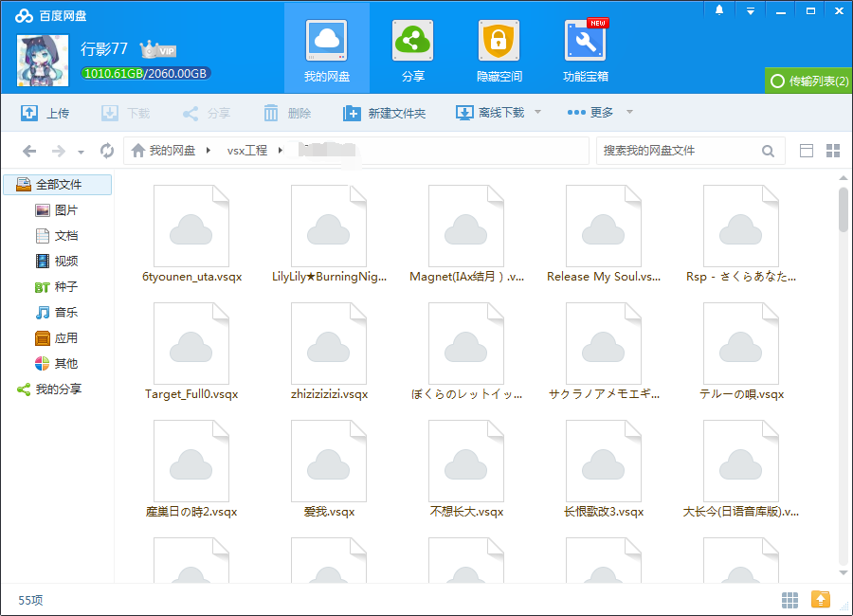
Task: Open the 我的网盘 tab
Action: pyautogui.click(x=326, y=50)
